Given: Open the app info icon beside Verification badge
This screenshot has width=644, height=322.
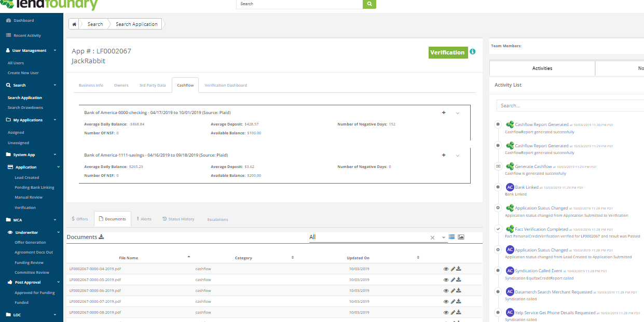Looking at the screenshot, I should point(472,52).
